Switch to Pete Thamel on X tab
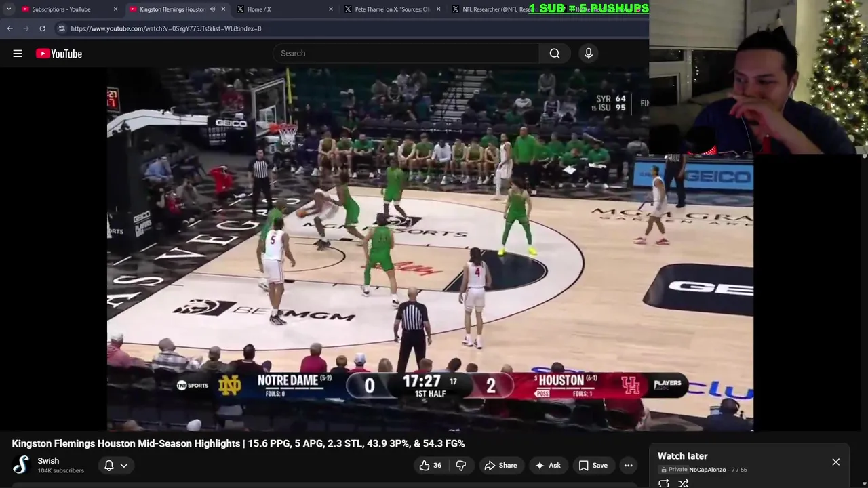Viewport: 868px width, 488px height. click(392, 9)
